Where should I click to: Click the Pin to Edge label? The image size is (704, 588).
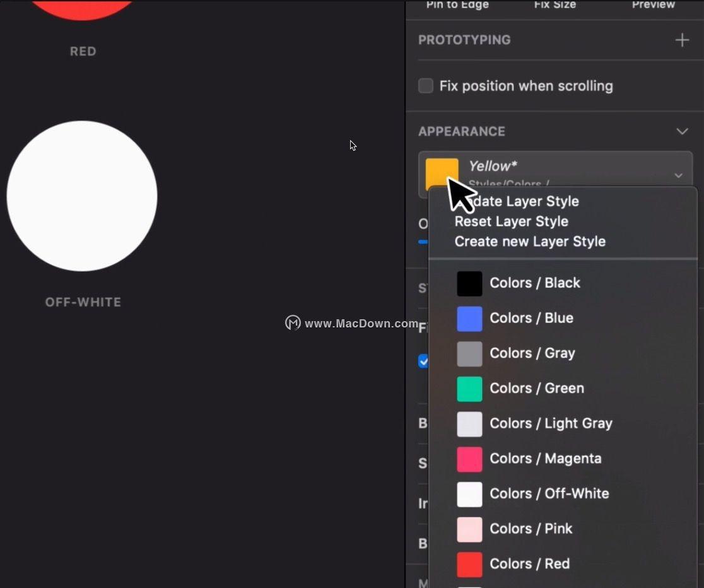pos(457,4)
